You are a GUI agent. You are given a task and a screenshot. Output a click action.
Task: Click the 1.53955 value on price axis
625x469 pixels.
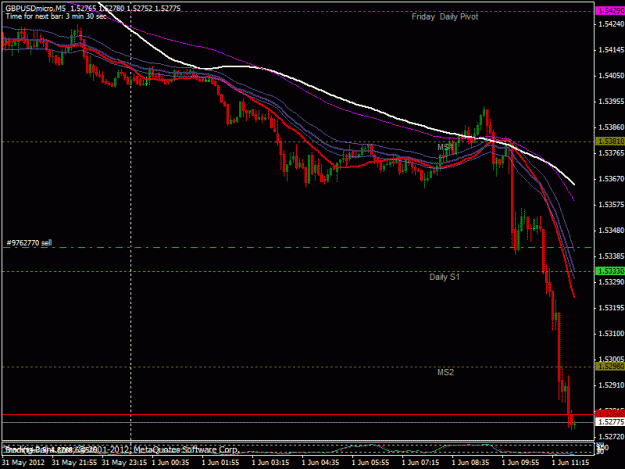coord(611,101)
